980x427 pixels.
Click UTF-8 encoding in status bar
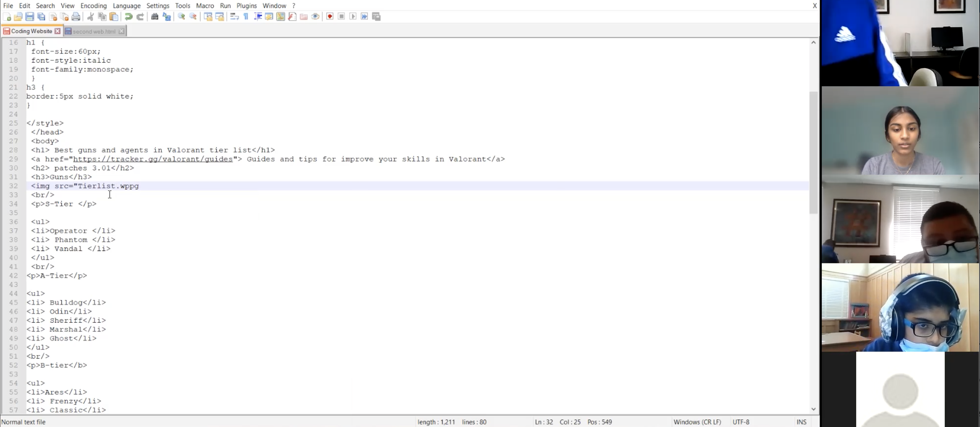coord(741,422)
